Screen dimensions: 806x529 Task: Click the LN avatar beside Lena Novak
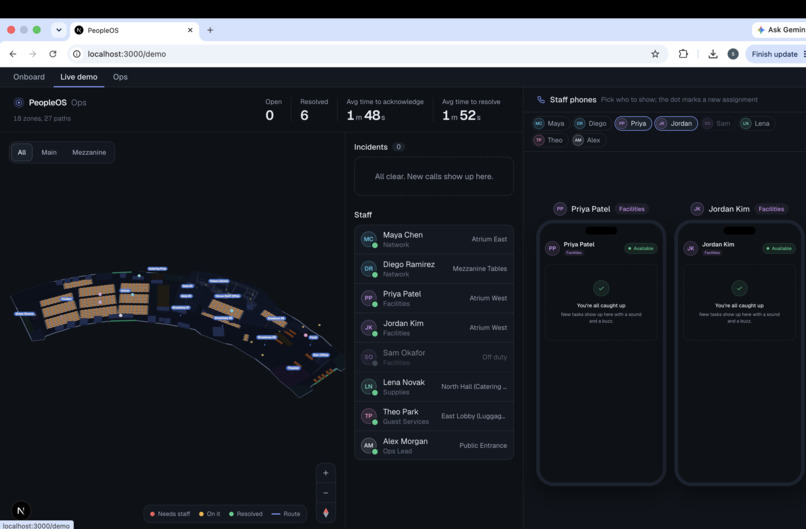coord(369,387)
